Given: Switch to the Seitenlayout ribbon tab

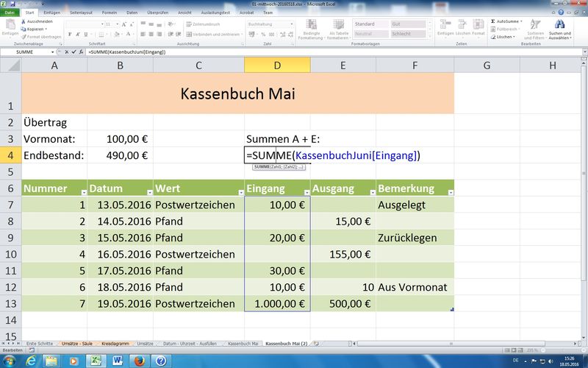Looking at the screenshot, I should coord(81,13).
